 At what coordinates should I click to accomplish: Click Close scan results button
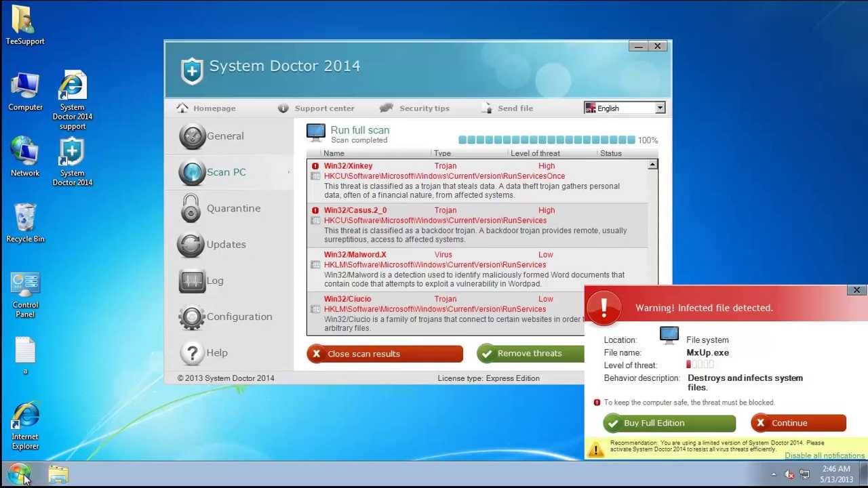tap(384, 354)
